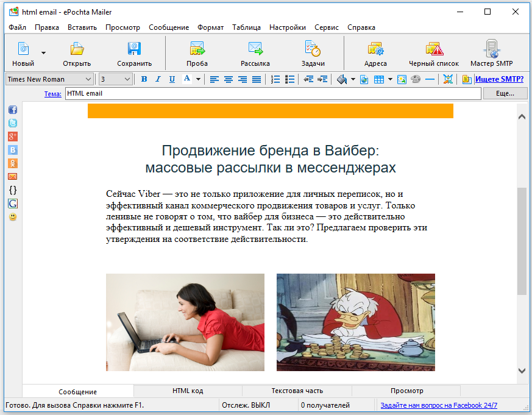
Task: Click the font color A button
Action: (x=186, y=79)
